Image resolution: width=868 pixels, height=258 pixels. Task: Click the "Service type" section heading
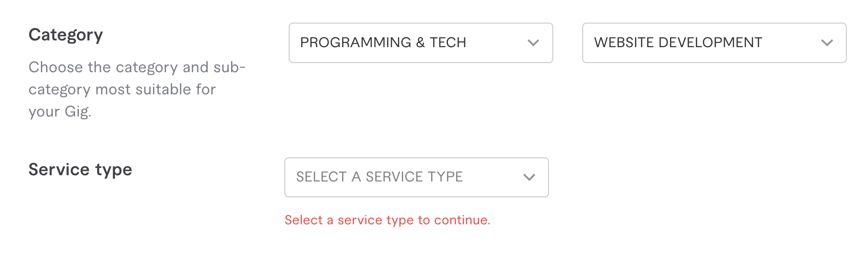pos(80,169)
